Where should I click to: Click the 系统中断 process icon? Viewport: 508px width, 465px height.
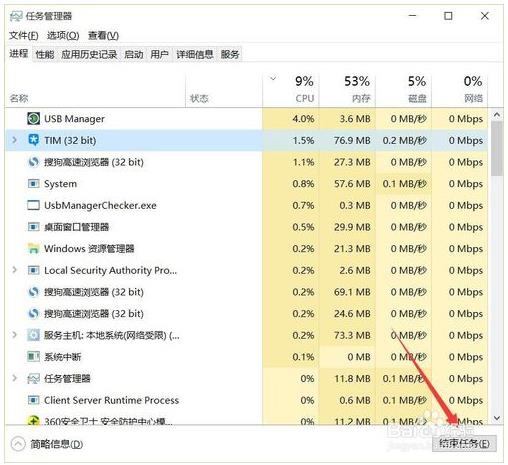(33, 357)
